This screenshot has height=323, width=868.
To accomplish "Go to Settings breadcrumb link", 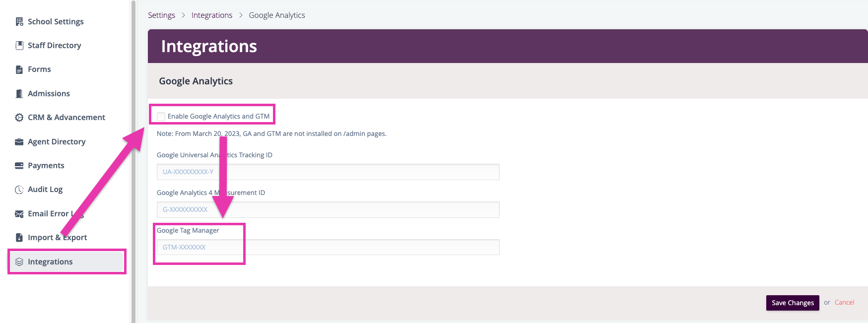I will (x=161, y=15).
